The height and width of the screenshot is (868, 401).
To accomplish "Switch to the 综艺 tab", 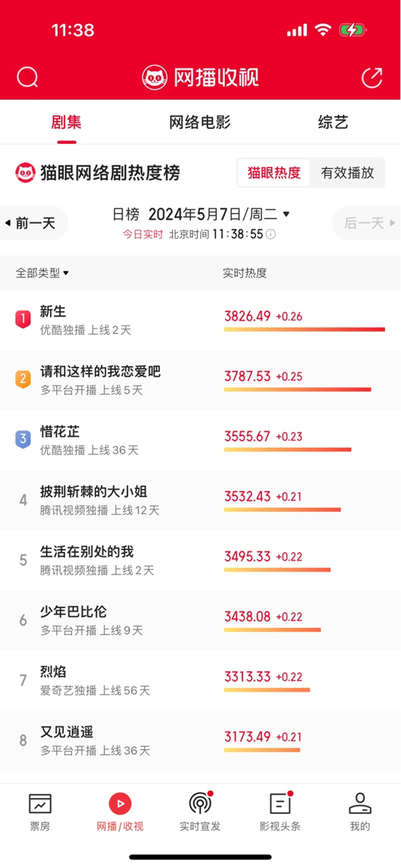I will pos(333,123).
